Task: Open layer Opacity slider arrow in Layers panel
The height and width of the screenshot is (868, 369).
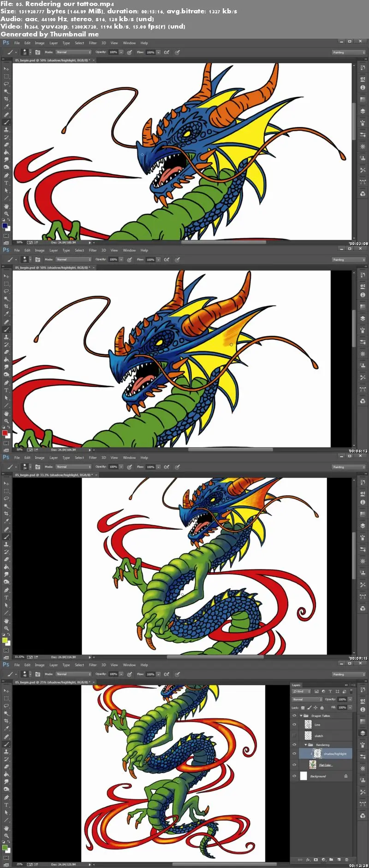Action: click(x=350, y=699)
